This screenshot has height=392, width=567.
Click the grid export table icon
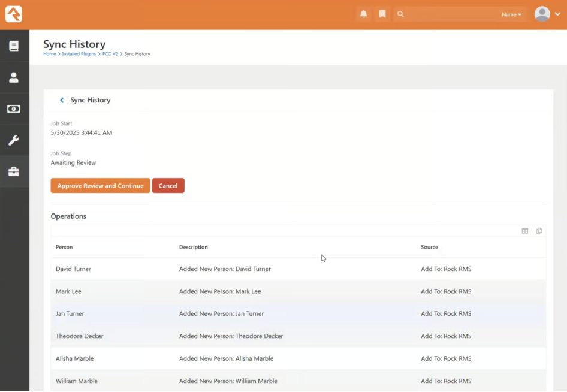[525, 231]
